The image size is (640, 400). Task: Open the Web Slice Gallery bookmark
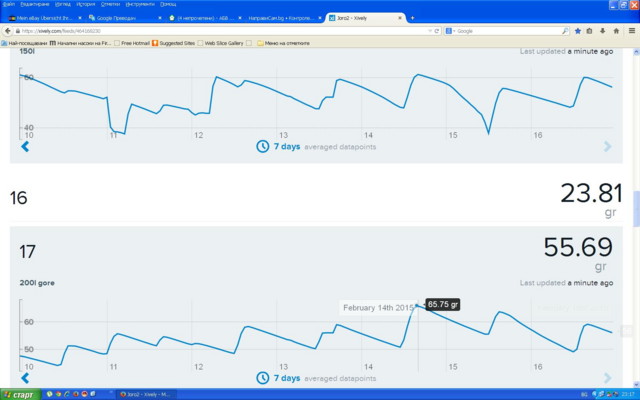(224, 43)
